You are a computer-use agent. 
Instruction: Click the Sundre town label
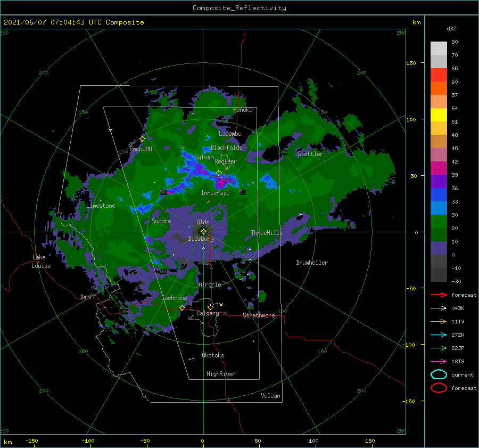[161, 221]
